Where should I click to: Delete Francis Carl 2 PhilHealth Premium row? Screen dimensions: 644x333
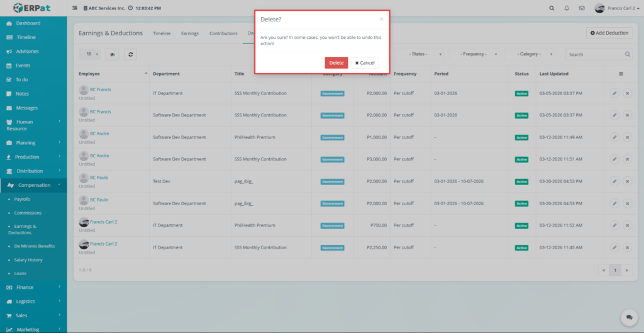[x=627, y=225]
